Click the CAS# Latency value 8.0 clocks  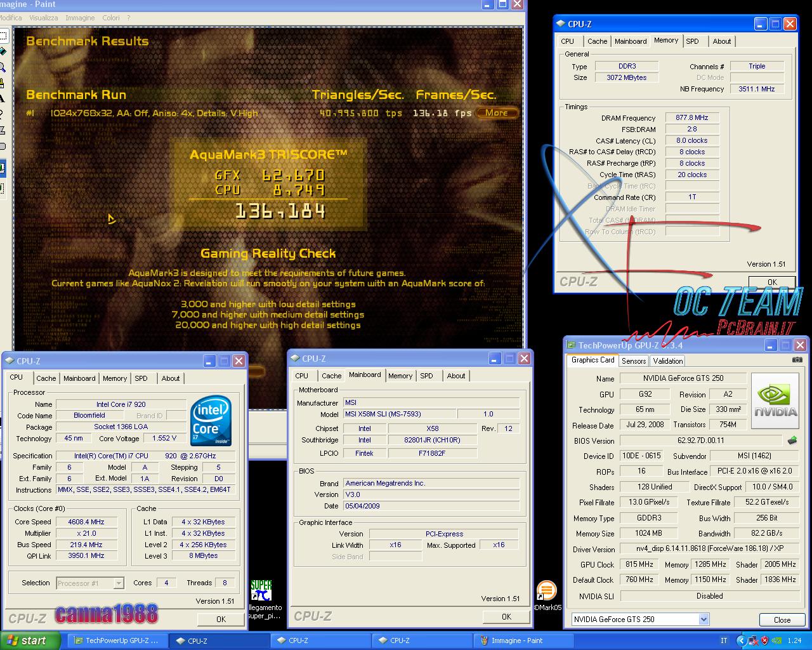(x=692, y=140)
